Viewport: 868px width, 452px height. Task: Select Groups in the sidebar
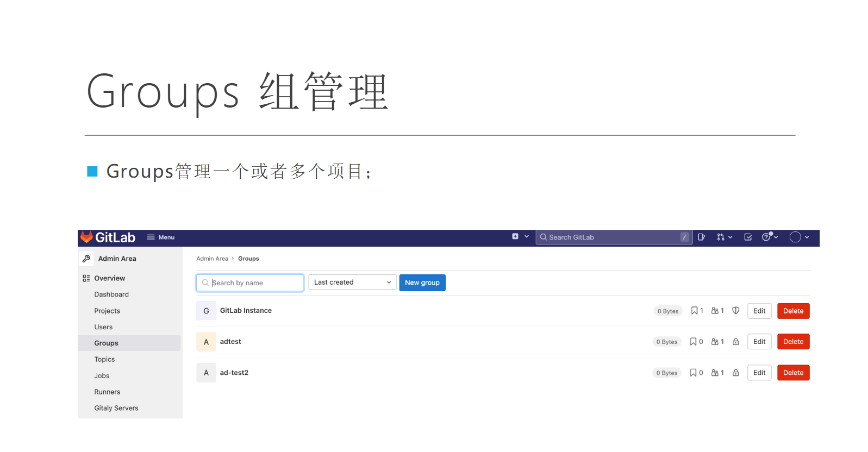(x=129, y=343)
